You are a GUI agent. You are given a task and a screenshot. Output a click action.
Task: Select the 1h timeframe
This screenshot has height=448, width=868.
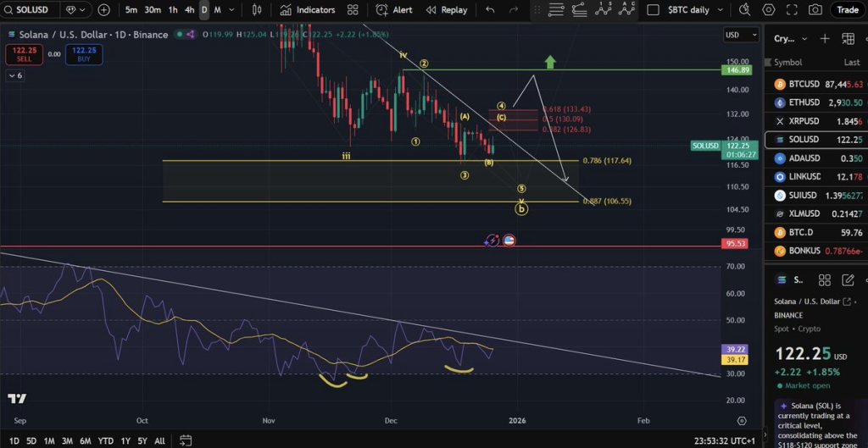[x=173, y=10]
